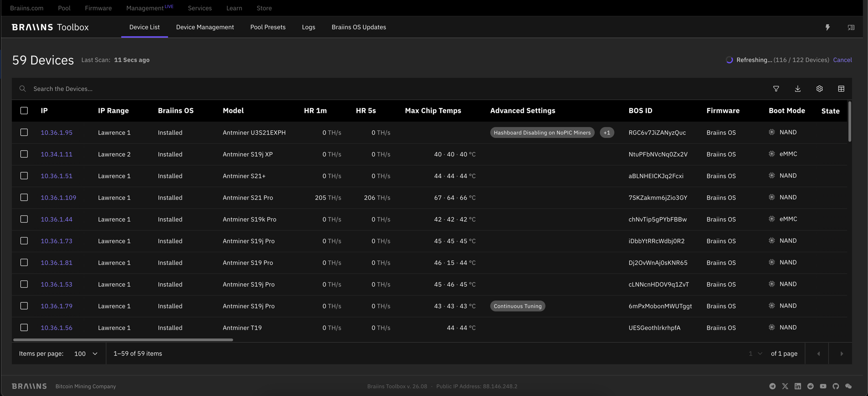Select device 10.36.1.81 checkbox
This screenshot has width=868, height=396.
pos(24,262)
